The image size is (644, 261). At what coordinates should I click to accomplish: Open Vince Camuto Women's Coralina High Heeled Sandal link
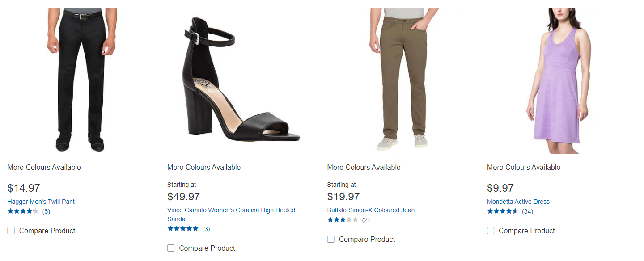tap(231, 210)
